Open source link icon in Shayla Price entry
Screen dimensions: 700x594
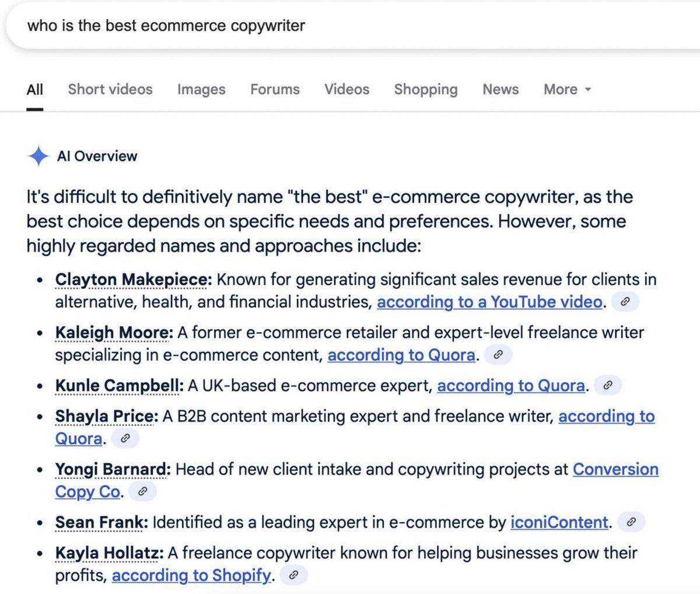click(x=125, y=438)
